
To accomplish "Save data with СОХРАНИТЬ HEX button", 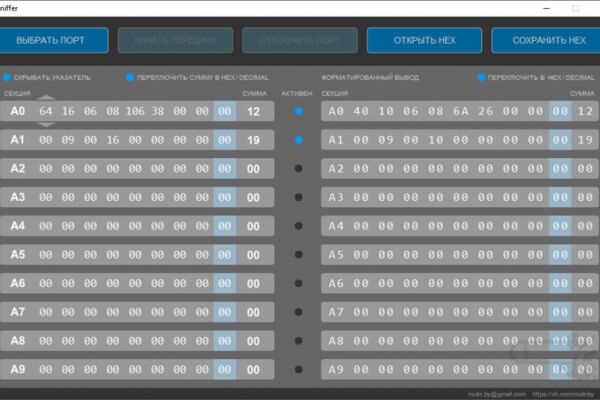I will pyautogui.click(x=546, y=40).
